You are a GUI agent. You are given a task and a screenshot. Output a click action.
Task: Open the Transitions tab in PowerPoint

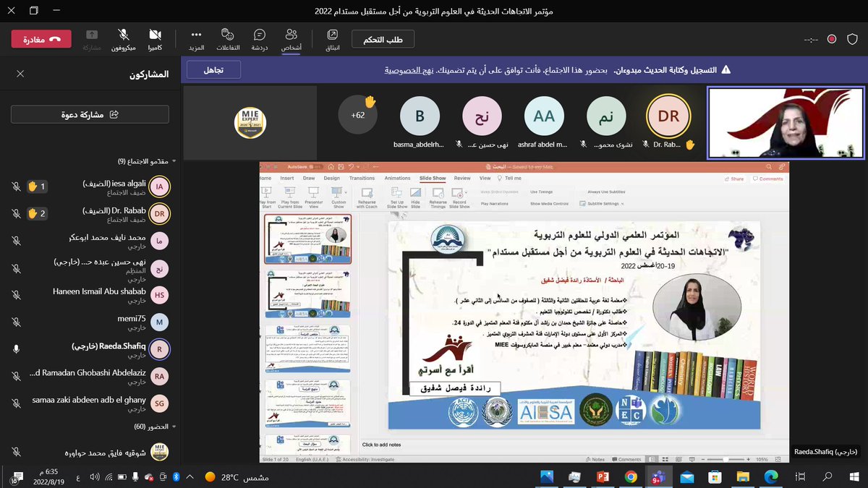click(x=362, y=178)
